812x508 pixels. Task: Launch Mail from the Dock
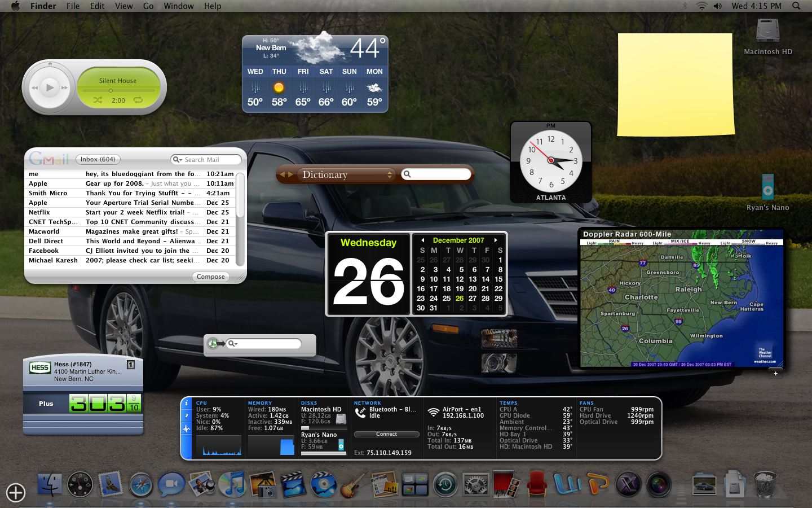tap(111, 484)
